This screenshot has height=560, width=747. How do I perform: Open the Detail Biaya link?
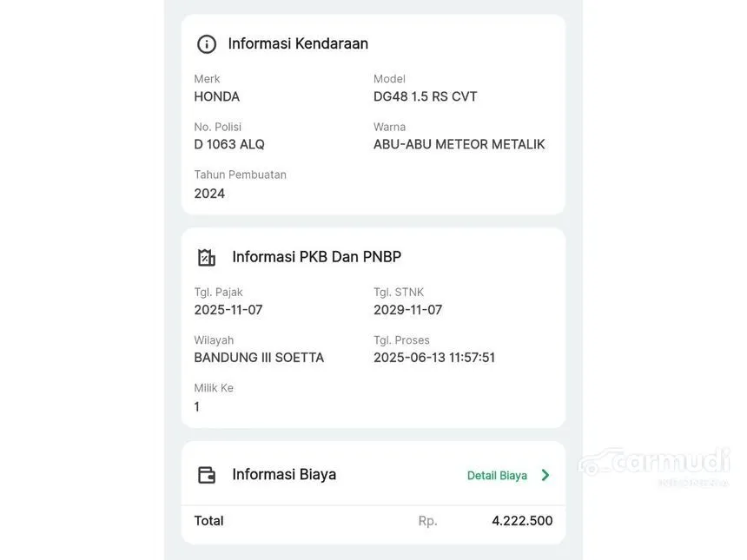click(497, 475)
